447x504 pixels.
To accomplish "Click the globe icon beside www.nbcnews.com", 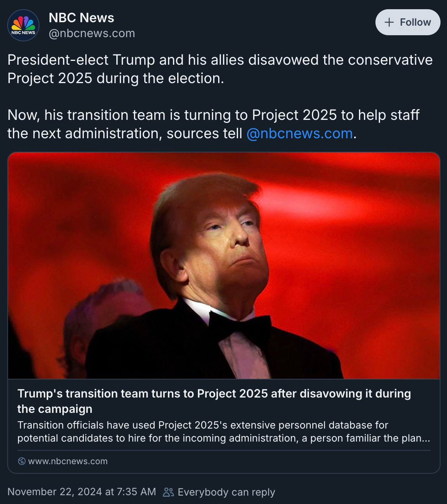I will pyautogui.click(x=22, y=461).
